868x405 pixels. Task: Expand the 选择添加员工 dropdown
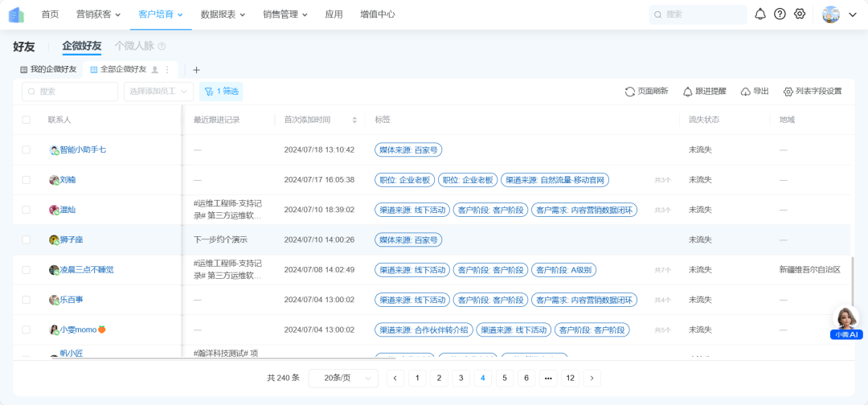click(158, 92)
